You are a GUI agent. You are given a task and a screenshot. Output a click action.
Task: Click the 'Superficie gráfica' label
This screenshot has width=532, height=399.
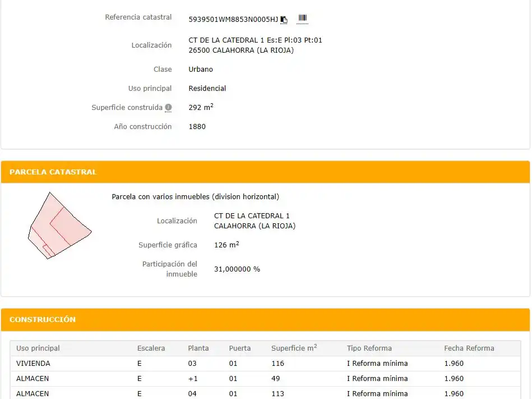click(168, 245)
